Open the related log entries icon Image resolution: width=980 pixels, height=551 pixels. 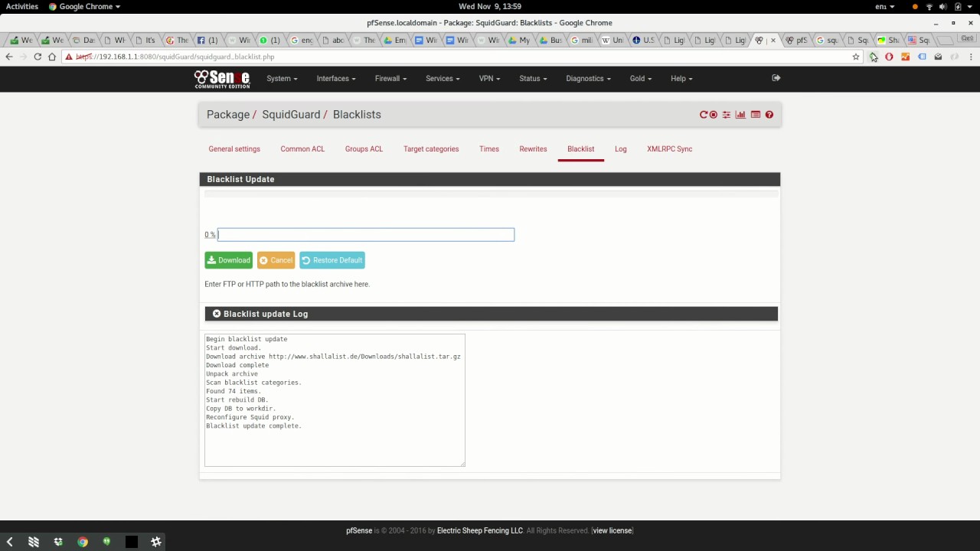point(756,115)
